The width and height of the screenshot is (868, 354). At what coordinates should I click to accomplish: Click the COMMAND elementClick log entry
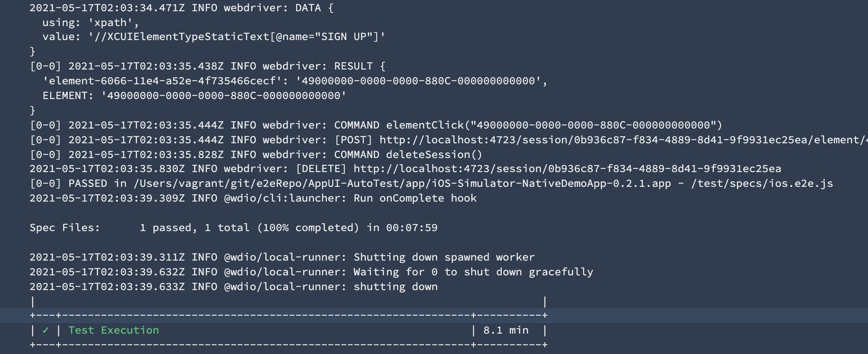click(x=528, y=125)
